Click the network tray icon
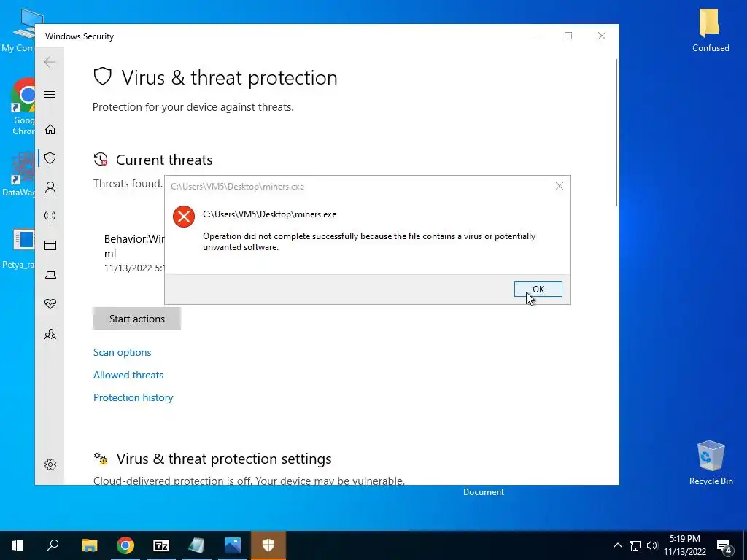Screen dimensions: 747x560 635,545
